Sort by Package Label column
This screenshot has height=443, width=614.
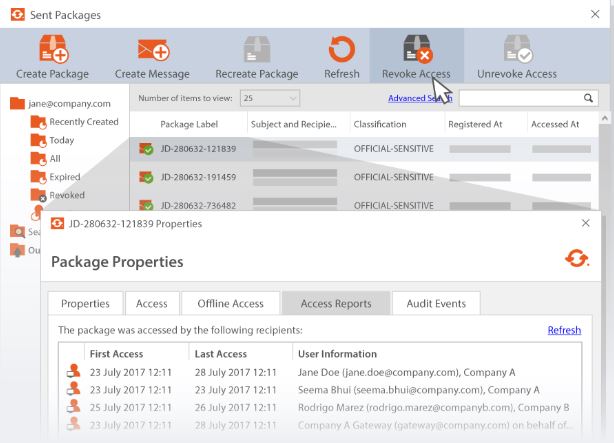(x=189, y=124)
